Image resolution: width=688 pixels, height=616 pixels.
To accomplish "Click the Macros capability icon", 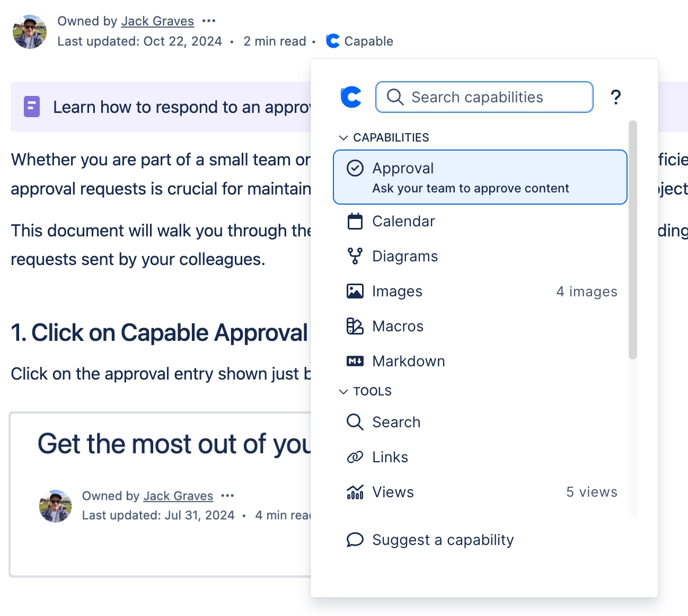I will point(355,326).
